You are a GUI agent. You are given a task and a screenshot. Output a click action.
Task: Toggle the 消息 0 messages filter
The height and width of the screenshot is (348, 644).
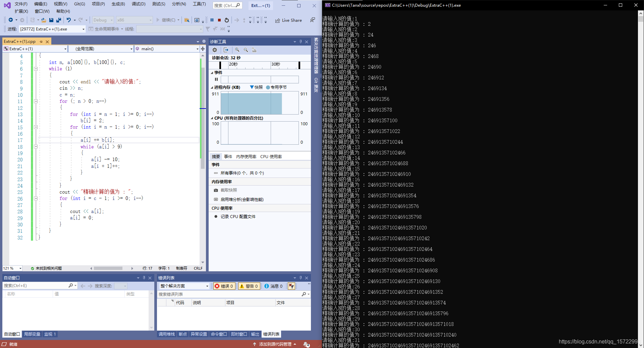(273, 286)
